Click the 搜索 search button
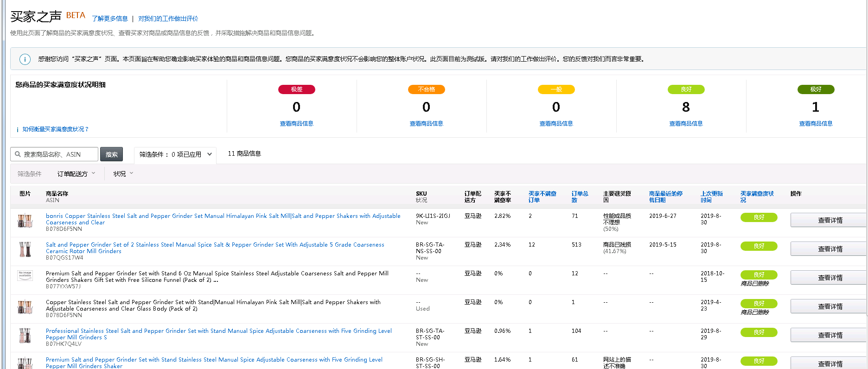This screenshot has width=868, height=369. [x=111, y=154]
